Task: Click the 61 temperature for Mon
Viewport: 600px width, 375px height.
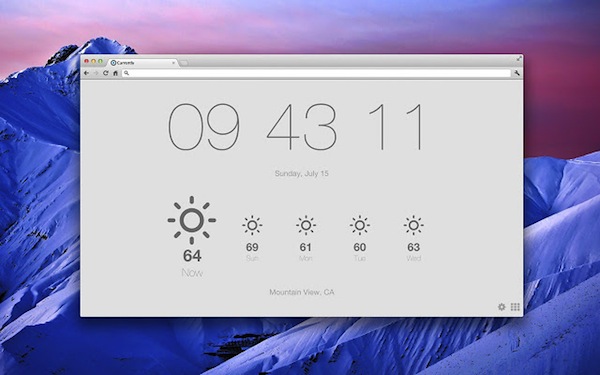Action: coord(305,247)
